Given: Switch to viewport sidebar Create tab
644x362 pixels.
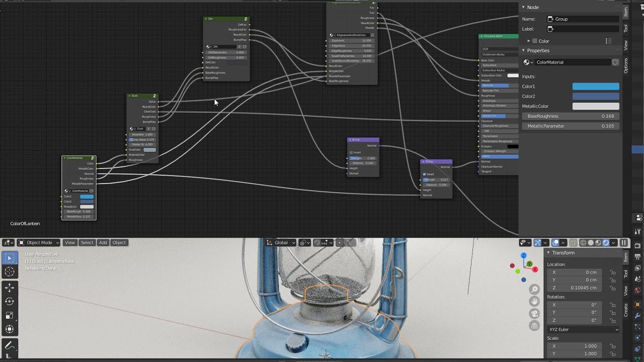Looking at the screenshot, I should click(x=626, y=309).
